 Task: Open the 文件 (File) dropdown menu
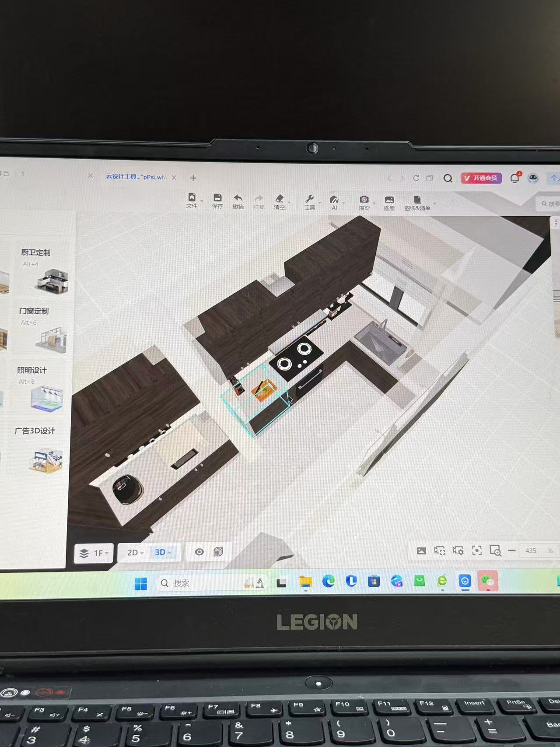[x=192, y=200]
